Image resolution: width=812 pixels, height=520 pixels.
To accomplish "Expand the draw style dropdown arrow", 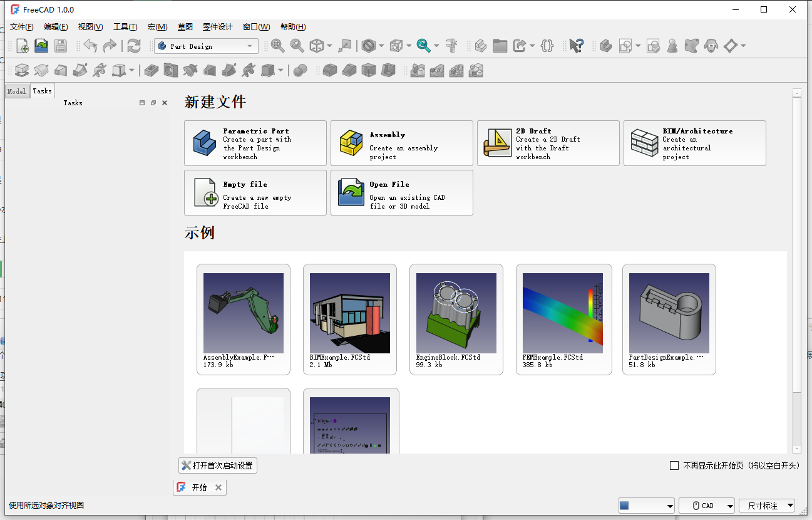I will click(381, 46).
